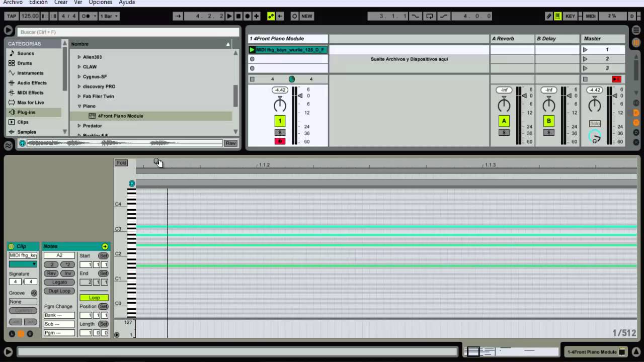Click the TAP tempo button
Screen dimensions: 644x362
tap(12, 16)
